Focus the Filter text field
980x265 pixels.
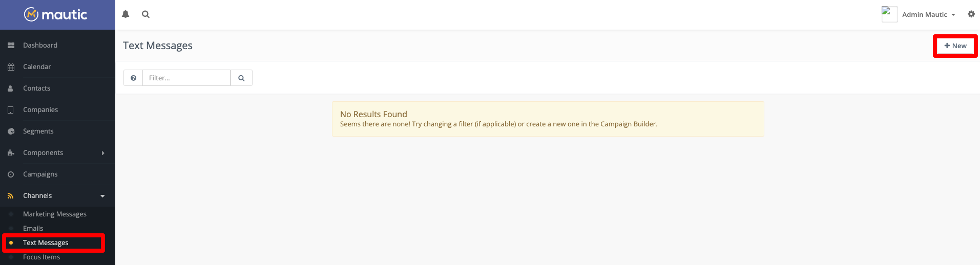click(186, 78)
